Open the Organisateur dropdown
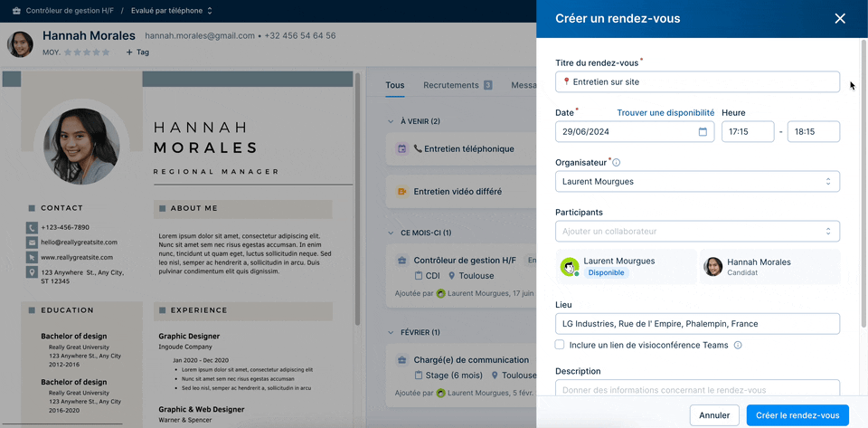 (x=697, y=182)
